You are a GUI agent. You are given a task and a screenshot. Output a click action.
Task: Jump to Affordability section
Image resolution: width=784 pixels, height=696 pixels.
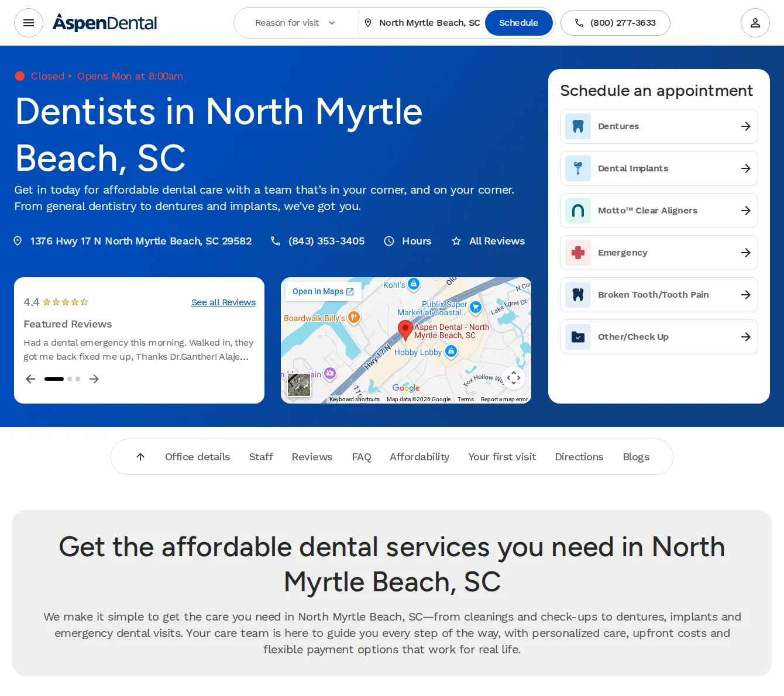coord(419,457)
